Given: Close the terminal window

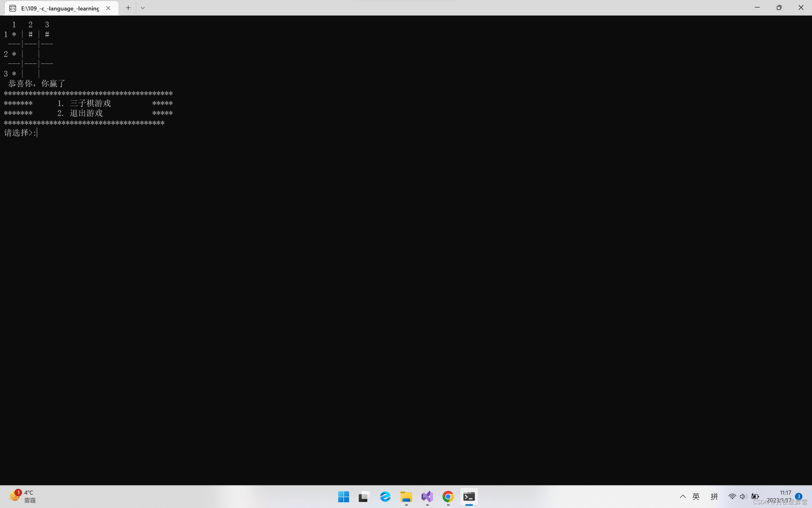Looking at the screenshot, I should point(801,7).
